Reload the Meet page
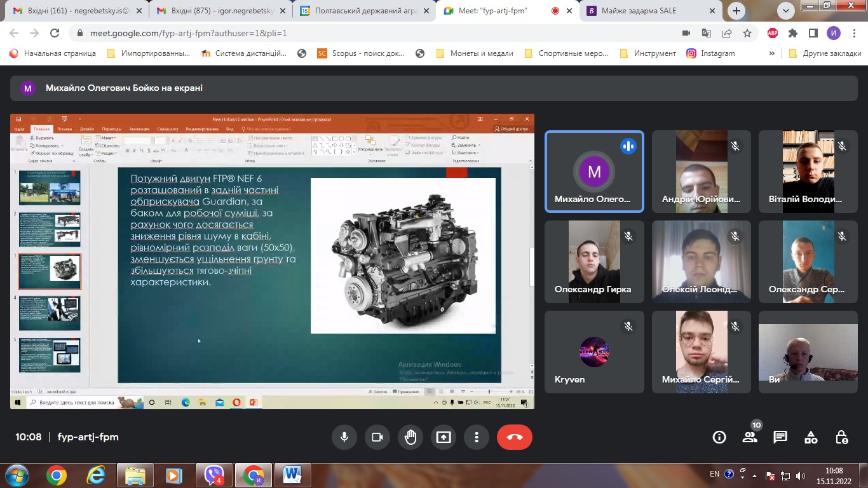868x488 pixels. click(x=55, y=33)
